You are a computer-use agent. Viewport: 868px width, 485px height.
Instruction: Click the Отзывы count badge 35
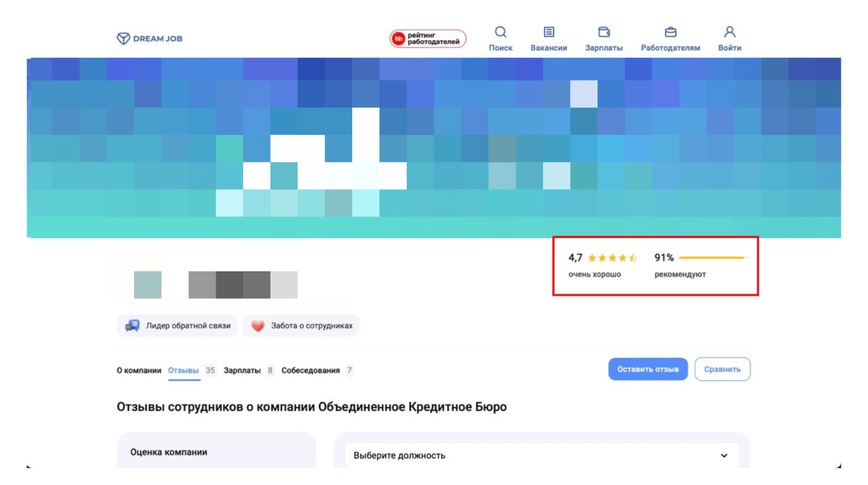coord(211,370)
